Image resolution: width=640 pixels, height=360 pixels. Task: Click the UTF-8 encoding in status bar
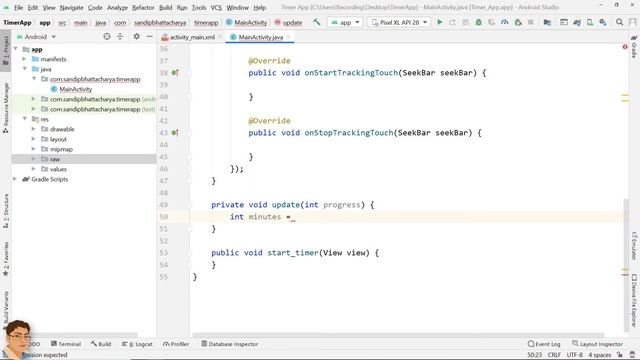[x=575, y=355]
